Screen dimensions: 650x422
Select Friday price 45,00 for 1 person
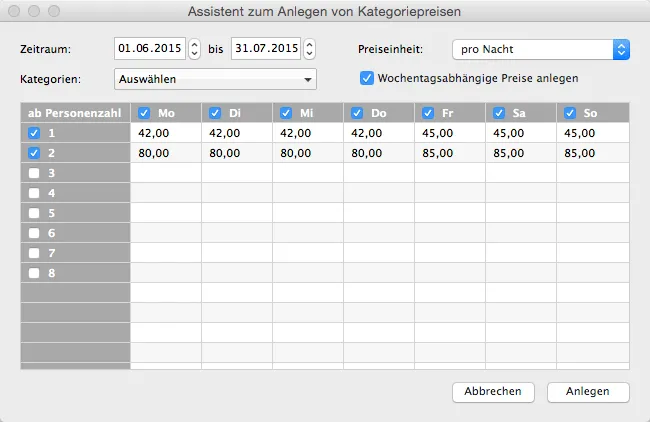450,133
